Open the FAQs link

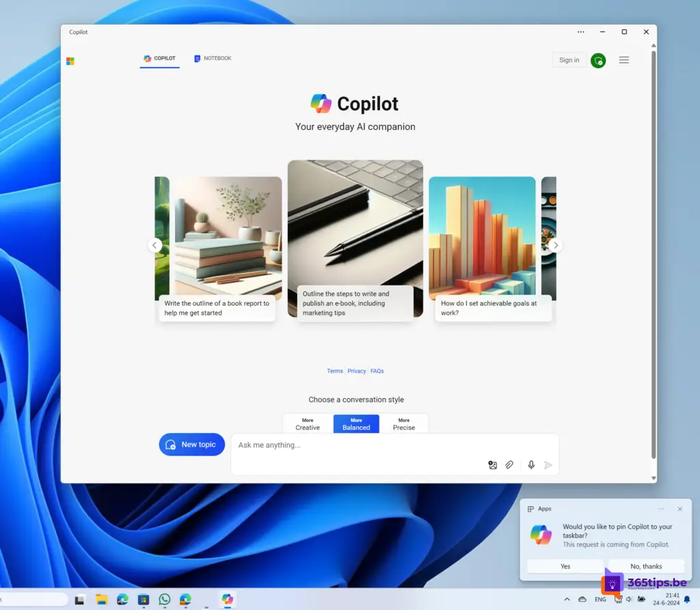pyautogui.click(x=377, y=371)
